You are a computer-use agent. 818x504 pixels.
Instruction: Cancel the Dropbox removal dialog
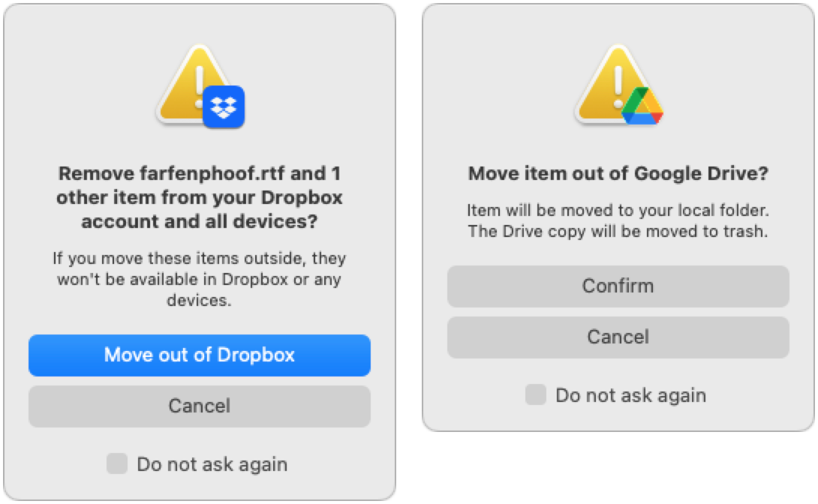coord(200,406)
